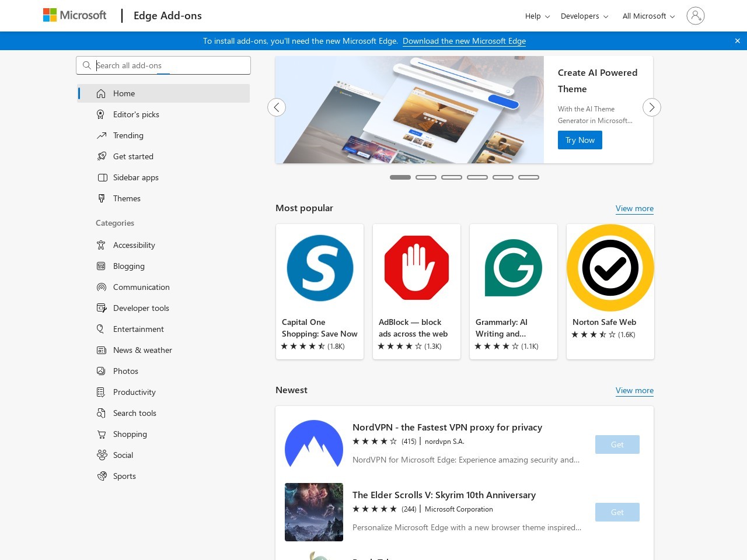Select the third carousel indicator
The height and width of the screenshot is (560, 747).
452,177
